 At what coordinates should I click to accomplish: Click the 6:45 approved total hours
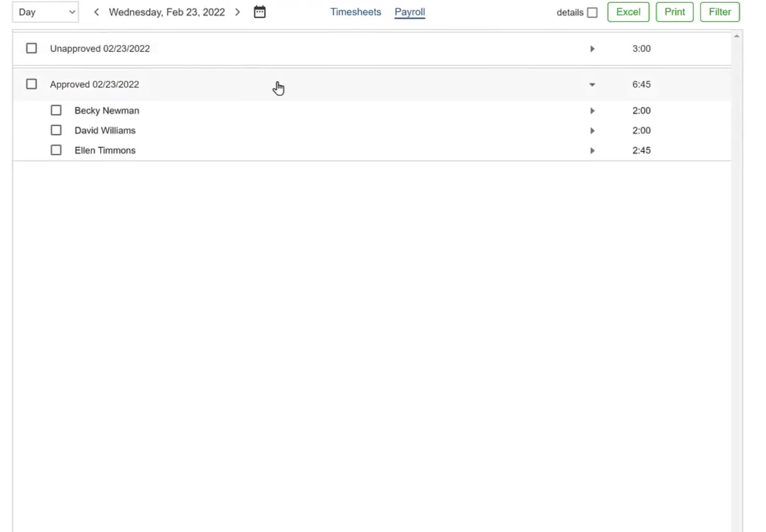click(642, 84)
